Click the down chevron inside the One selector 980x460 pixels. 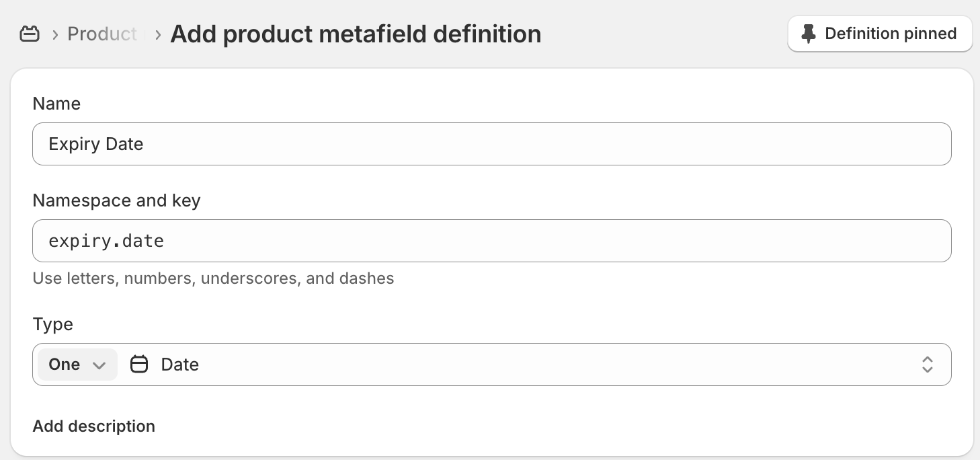pyautogui.click(x=99, y=365)
